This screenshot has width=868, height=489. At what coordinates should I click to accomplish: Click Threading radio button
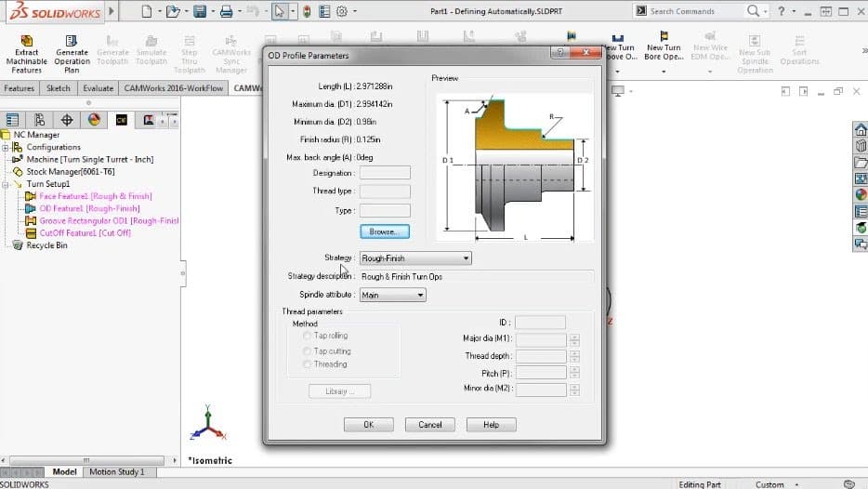click(308, 364)
